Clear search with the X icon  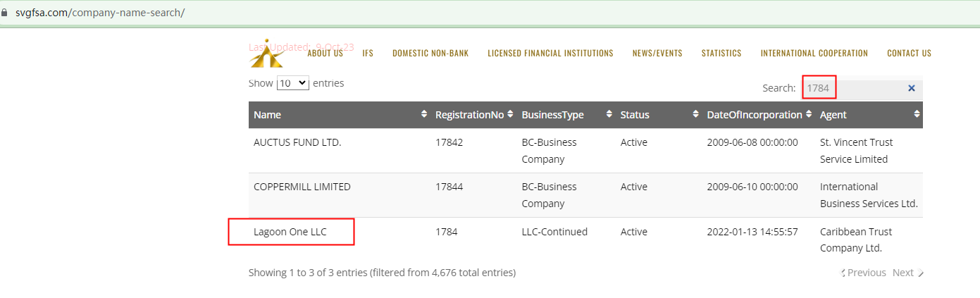click(x=911, y=88)
